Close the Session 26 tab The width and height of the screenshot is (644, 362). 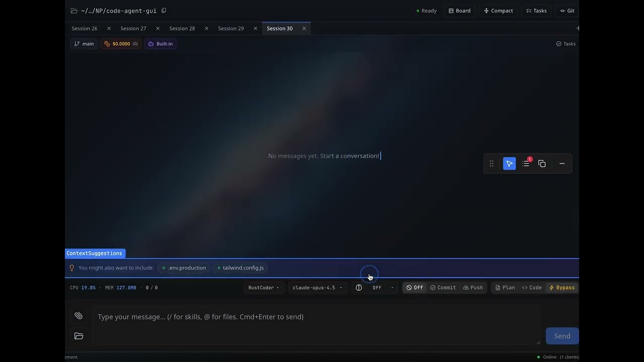click(109, 29)
